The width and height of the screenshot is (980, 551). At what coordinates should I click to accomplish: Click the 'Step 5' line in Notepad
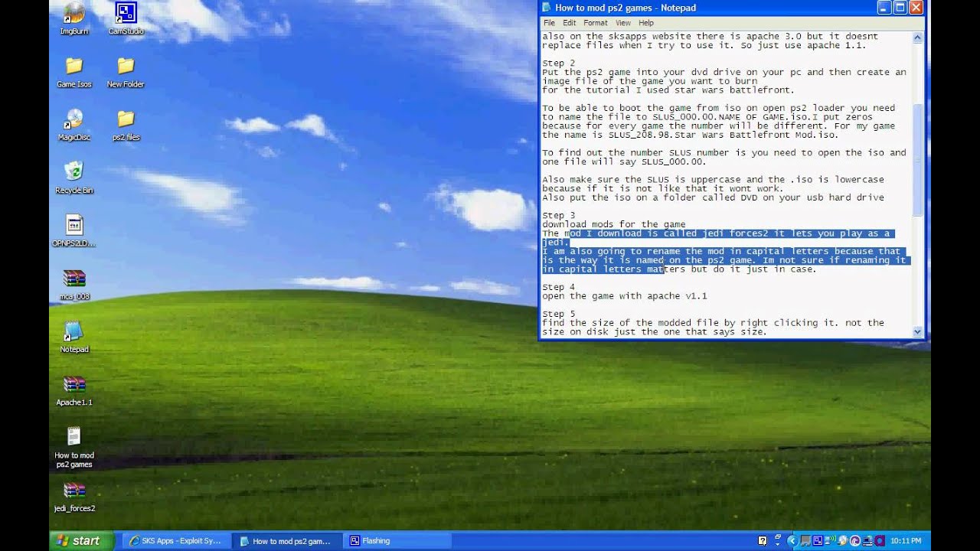coord(558,314)
